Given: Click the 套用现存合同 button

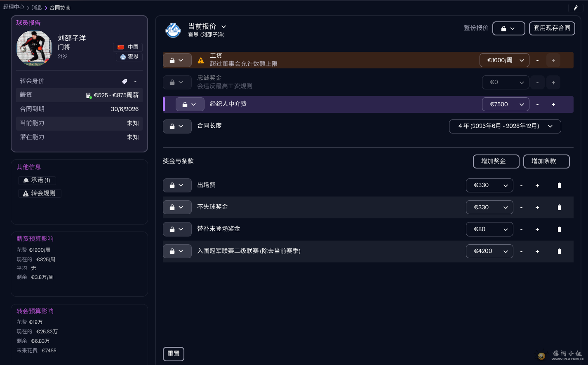Looking at the screenshot, I should [552, 28].
